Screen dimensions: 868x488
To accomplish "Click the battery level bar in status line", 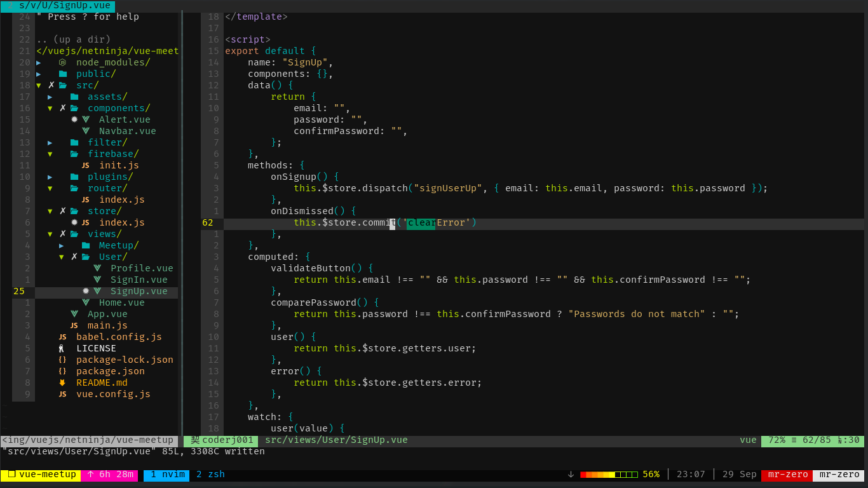I will click(609, 474).
